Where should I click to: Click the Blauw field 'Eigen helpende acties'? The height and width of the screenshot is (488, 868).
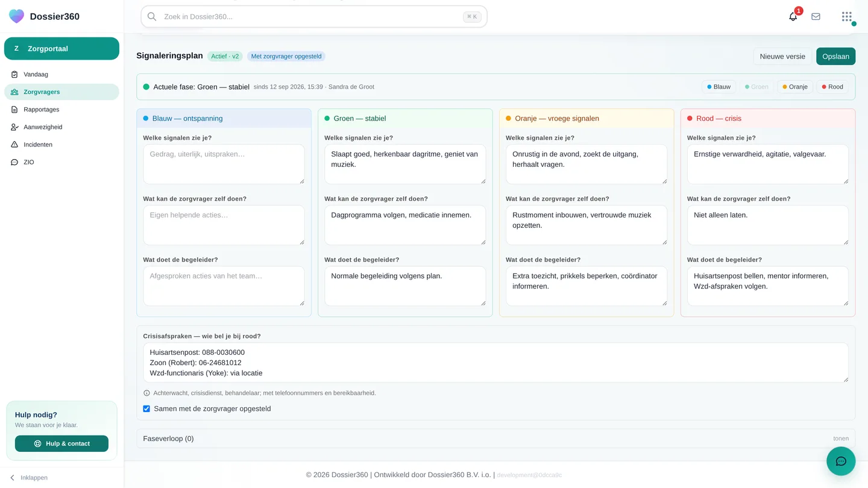[224, 225]
